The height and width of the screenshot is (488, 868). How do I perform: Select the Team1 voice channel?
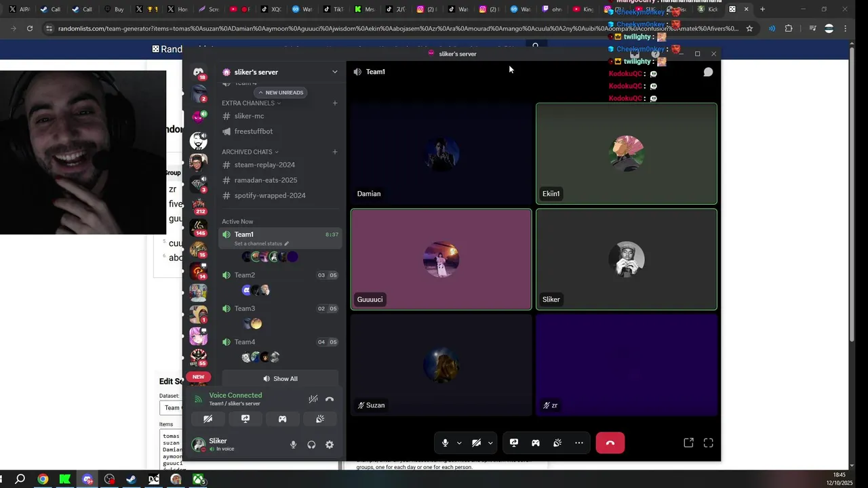click(279, 238)
